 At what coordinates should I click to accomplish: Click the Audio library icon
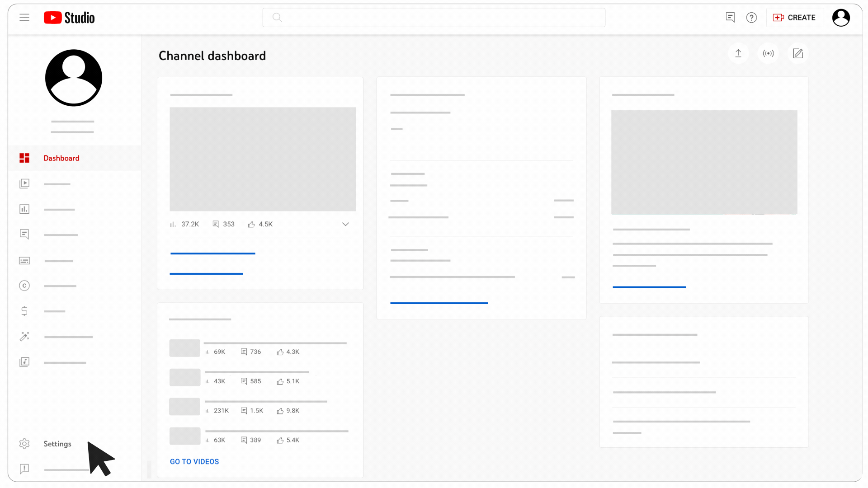(24, 361)
